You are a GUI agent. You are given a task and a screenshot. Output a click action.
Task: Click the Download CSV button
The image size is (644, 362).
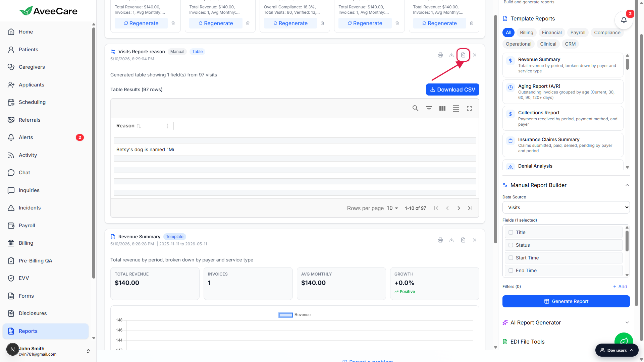(452, 89)
